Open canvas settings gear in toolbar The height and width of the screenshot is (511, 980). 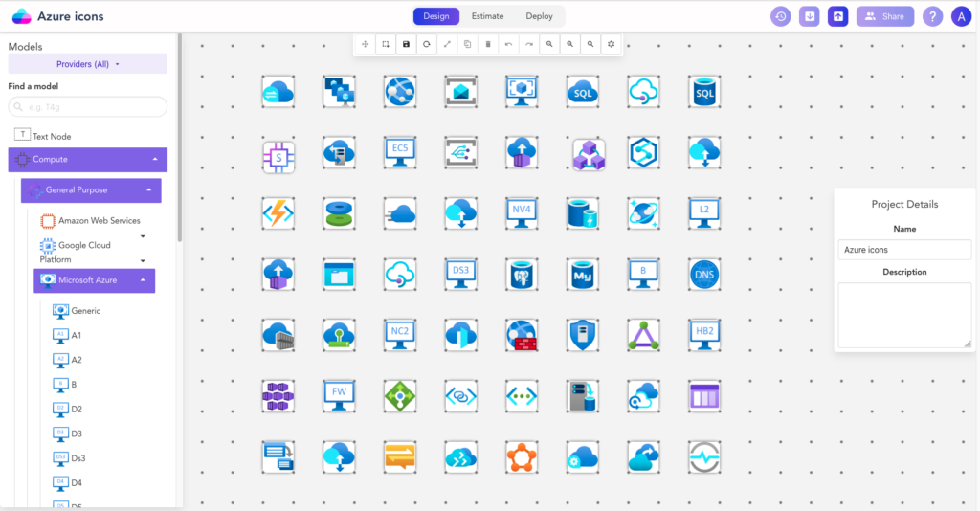(x=612, y=44)
